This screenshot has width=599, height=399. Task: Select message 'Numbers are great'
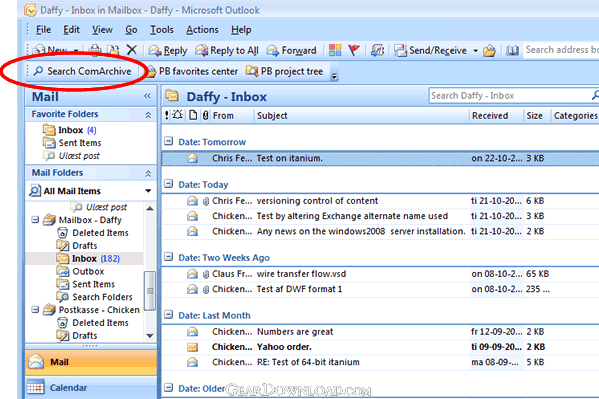380,331
